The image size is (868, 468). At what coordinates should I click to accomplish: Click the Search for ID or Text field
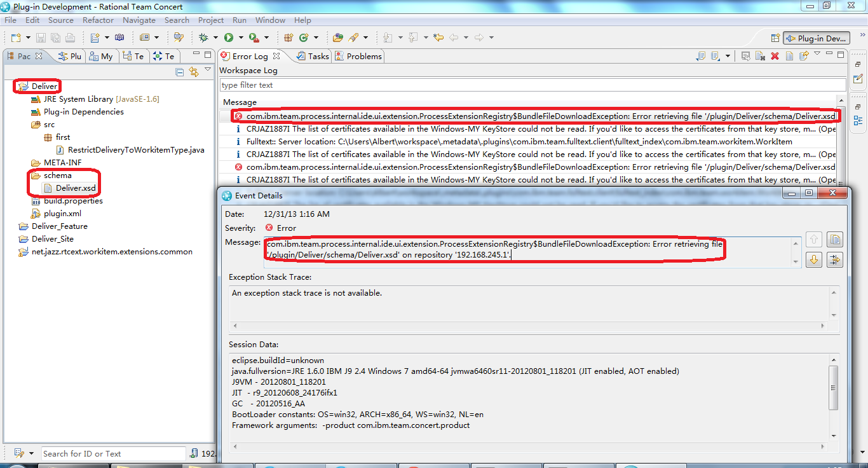pyautogui.click(x=114, y=453)
